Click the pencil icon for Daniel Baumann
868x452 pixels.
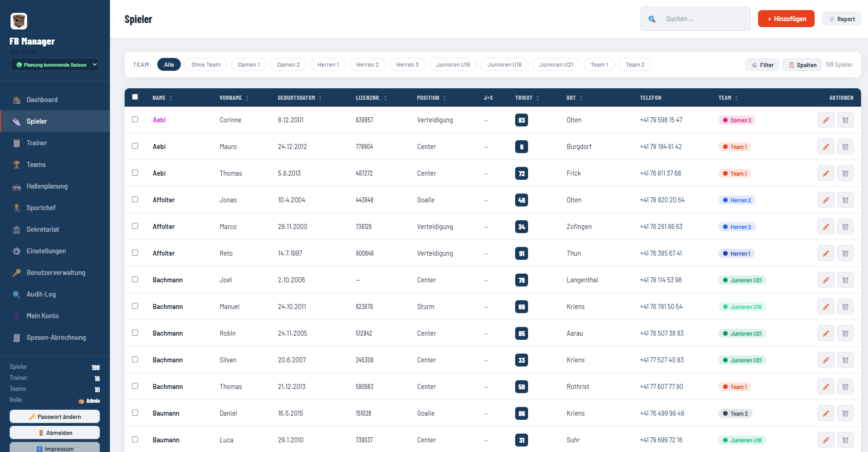click(826, 413)
